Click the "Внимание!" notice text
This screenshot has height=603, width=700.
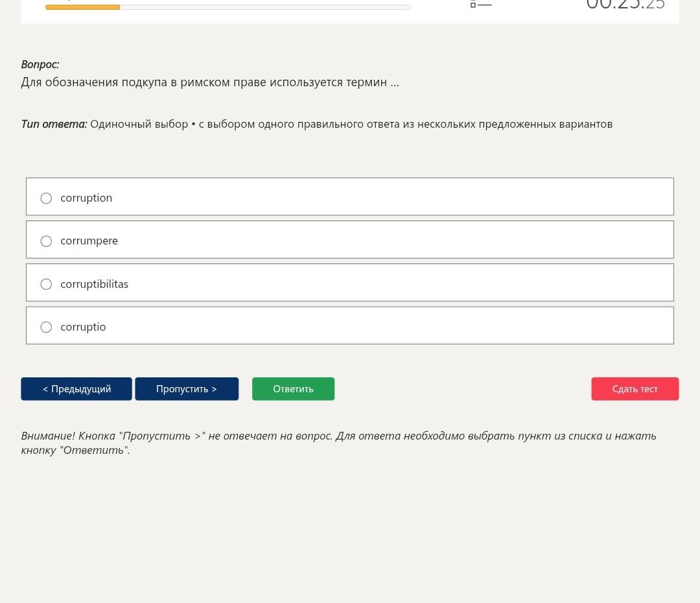(338, 443)
